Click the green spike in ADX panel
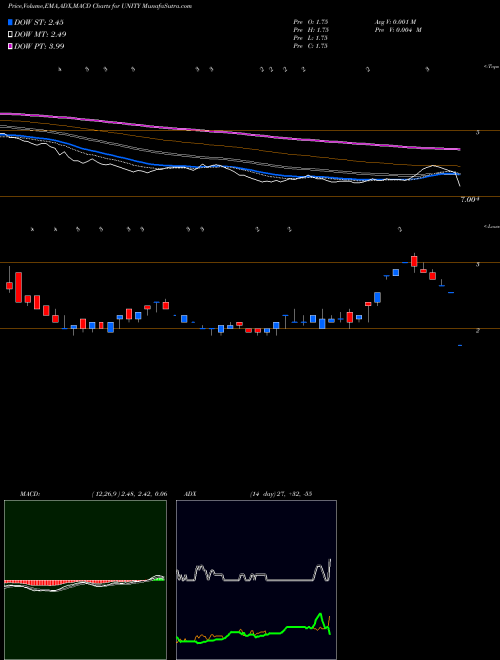Screen dimensions: 500x660 321,620
